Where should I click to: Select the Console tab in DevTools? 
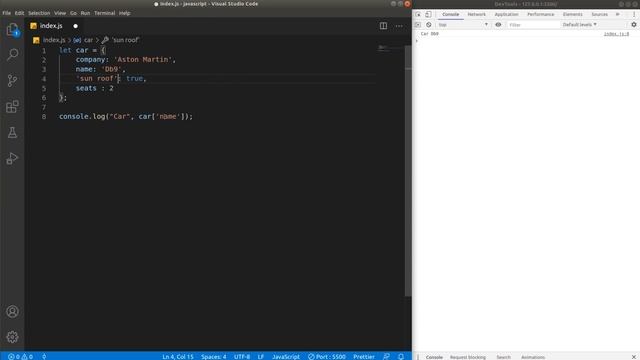click(x=450, y=14)
